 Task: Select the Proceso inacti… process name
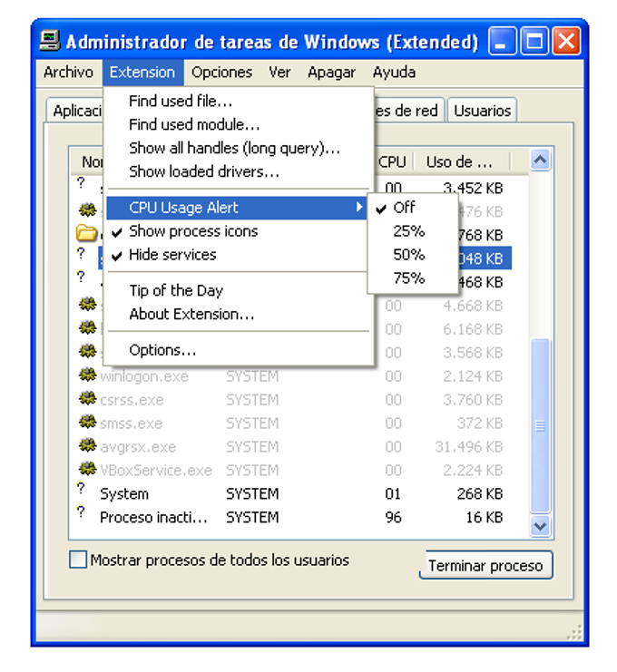pos(153,518)
